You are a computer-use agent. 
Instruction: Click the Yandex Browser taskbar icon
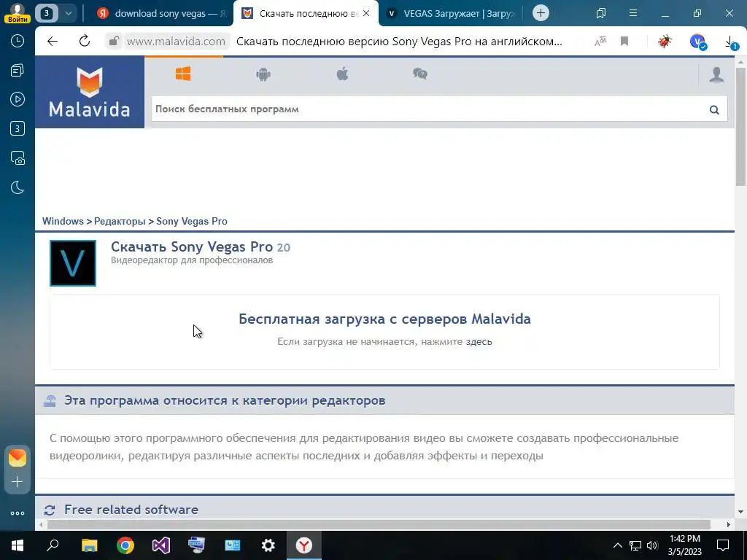click(x=304, y=545)
